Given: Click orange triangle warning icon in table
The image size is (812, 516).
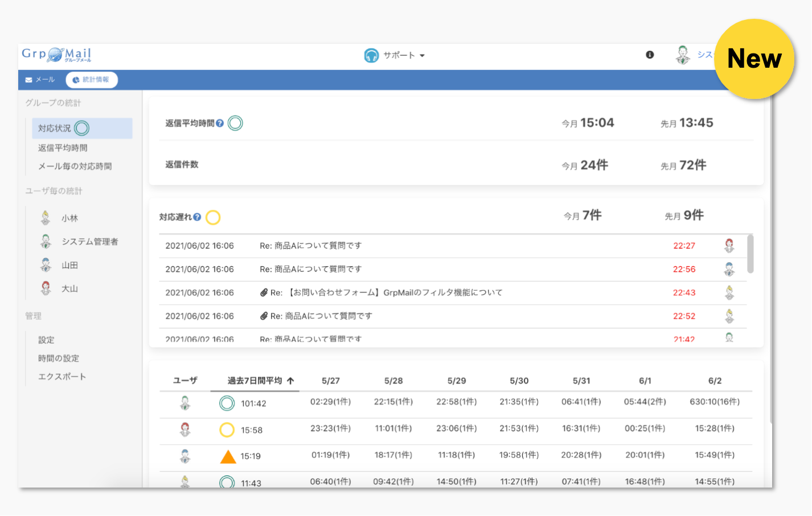Looking at the screenshot, I should click(228, 456).
